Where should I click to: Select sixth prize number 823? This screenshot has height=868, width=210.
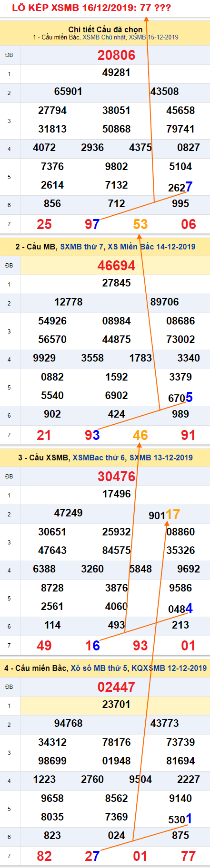pyautogui.click(x=52, y=835)
